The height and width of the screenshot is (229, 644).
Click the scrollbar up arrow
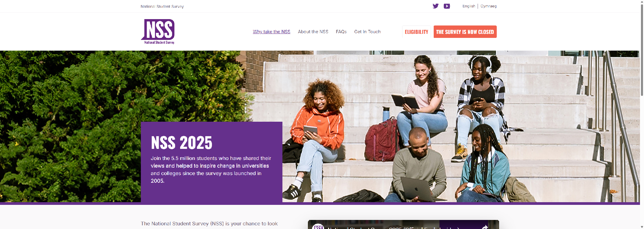[x=642, y=2]
